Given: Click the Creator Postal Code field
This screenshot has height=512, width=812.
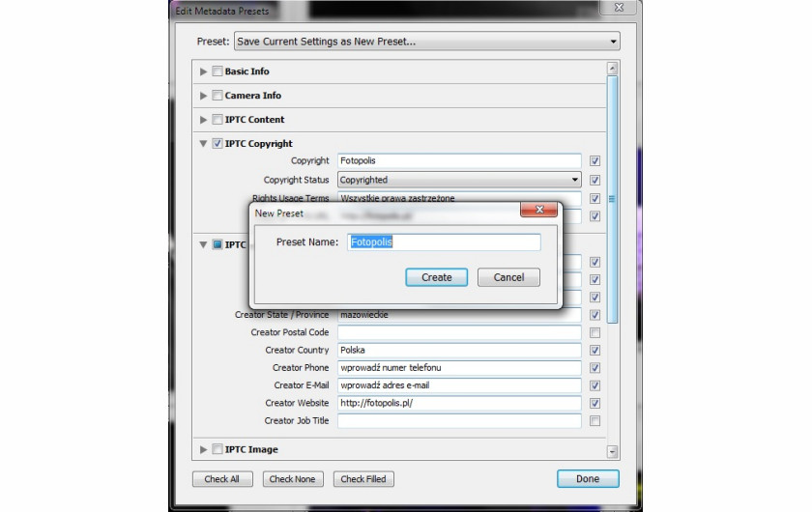Looking at the screenshot, I should [459, 332].
